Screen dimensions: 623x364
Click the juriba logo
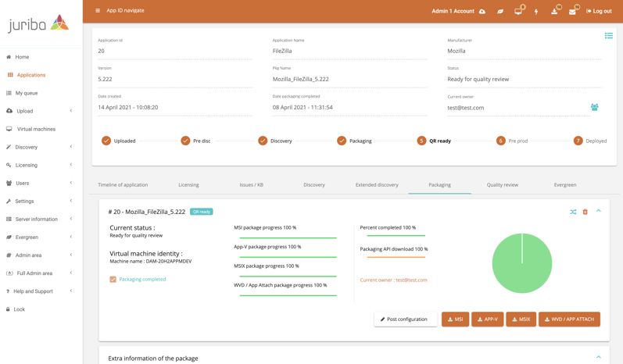tap(38, 23)
